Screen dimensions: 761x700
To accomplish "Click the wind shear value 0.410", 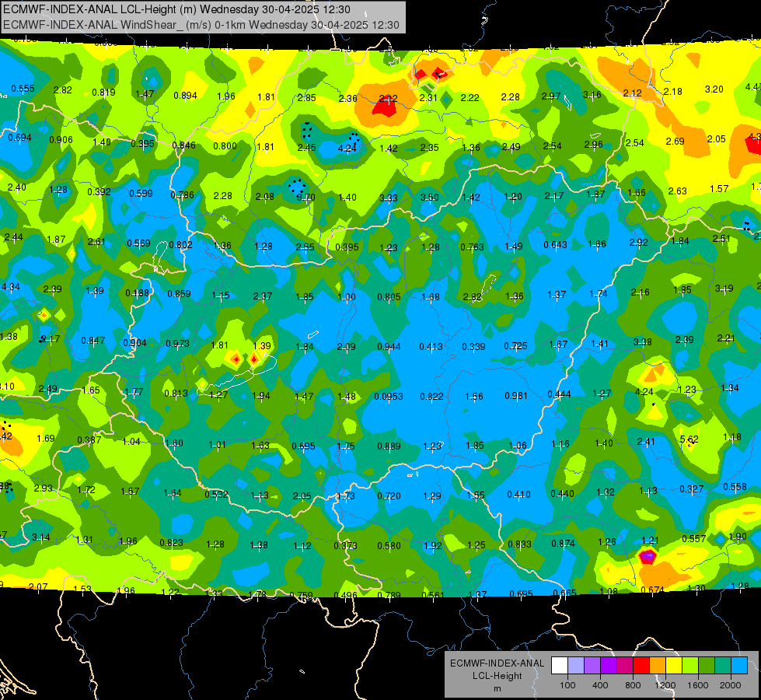I will point(518,495).
